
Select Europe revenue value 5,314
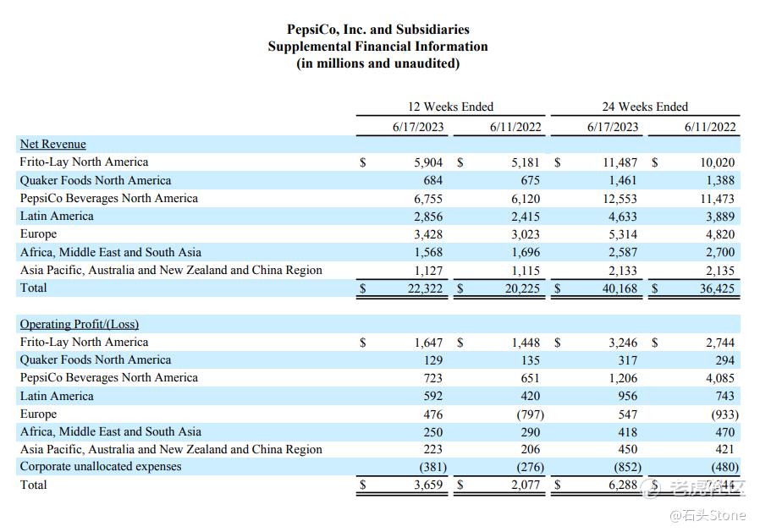pyautogui.click(x=623, y=235)
